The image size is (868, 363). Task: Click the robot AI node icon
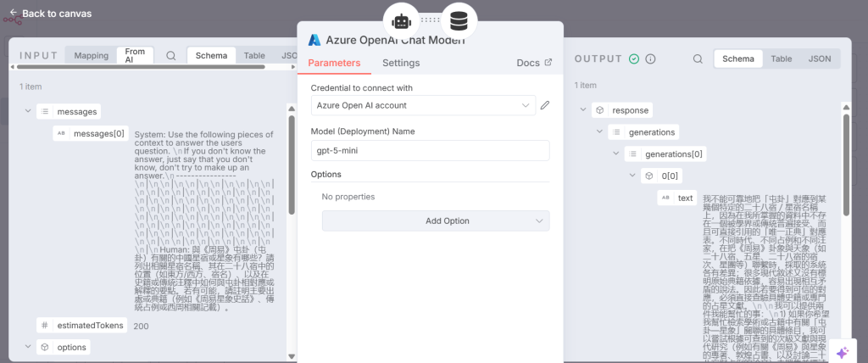coord(401,20)
